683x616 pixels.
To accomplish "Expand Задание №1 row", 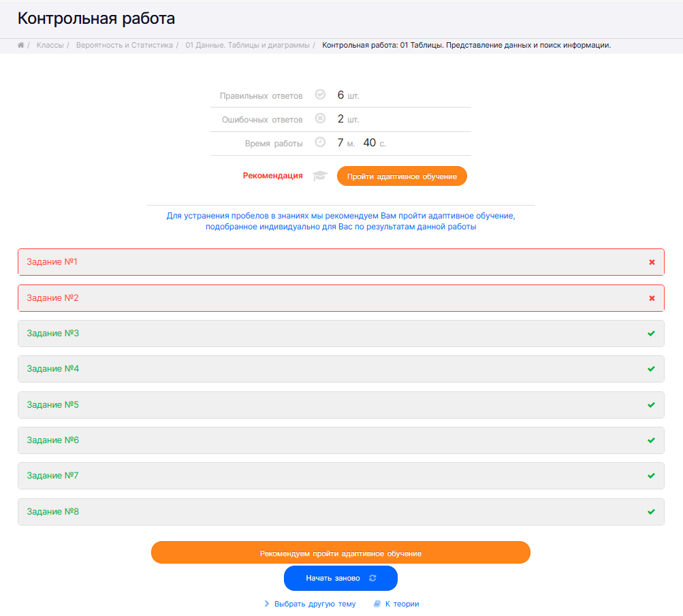I will click(340, 262).
